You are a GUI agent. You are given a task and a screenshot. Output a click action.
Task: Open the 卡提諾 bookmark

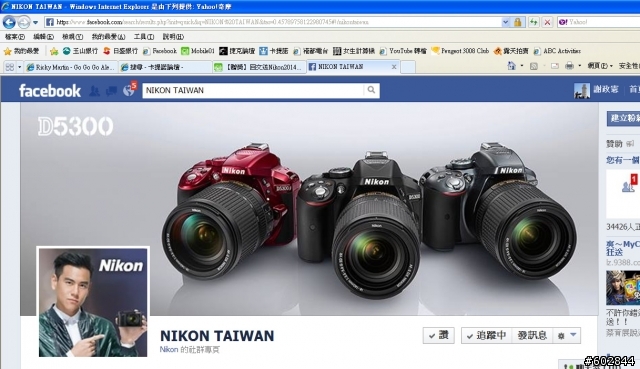pos(274,51)
